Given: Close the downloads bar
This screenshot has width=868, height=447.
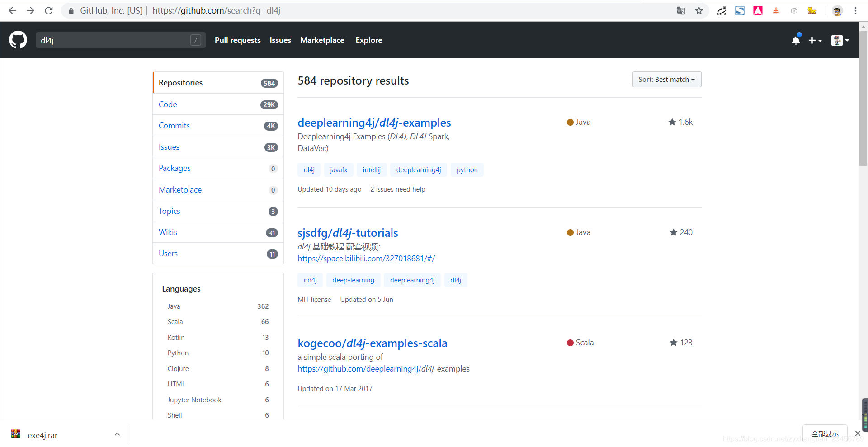Looking at the screenshot, I should click(858, 433).
